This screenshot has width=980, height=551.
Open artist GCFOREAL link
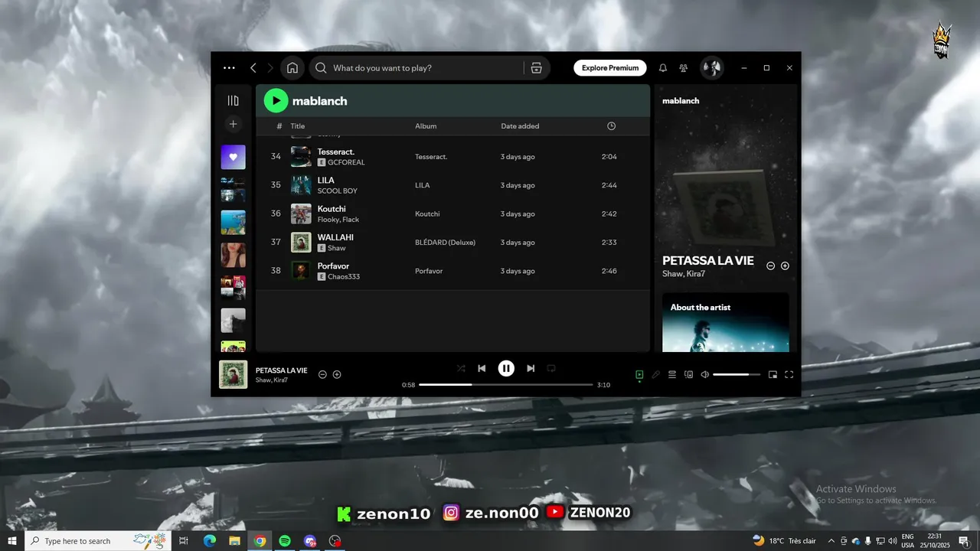(346, 162)
